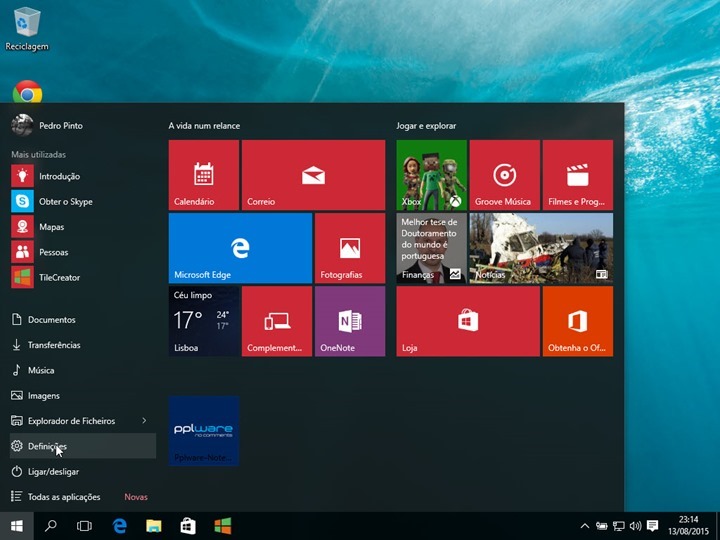Click the volume speaker tray icon
720x540 pixels.
(636, 526)
